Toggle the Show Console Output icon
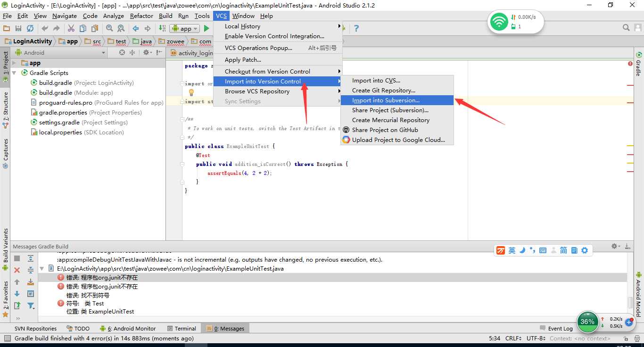The height and width of the screenshot is (347, 644). pyautogui.click(x=31, y=294)
